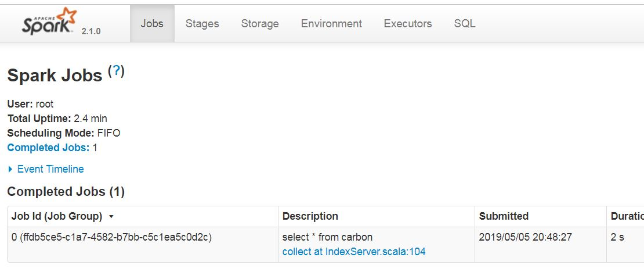Click the Event Timeline disclosure triangle

pos(10,169)
